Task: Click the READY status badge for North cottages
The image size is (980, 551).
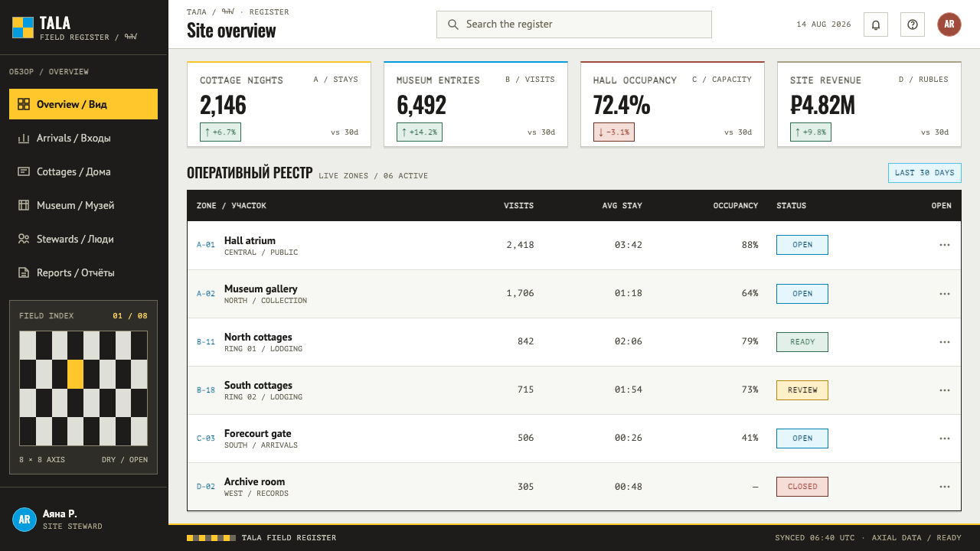Action: tap(802, 341)
